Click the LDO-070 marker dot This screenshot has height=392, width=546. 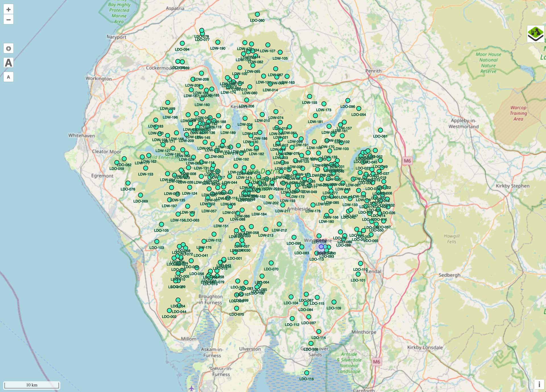click(x=271, y=263)
